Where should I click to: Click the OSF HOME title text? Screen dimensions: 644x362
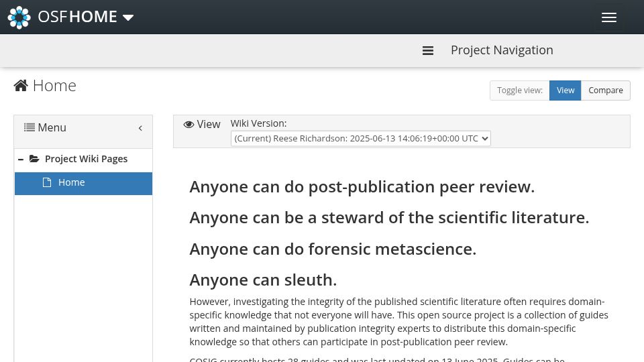pyautogui.click(x=78, y=17)
